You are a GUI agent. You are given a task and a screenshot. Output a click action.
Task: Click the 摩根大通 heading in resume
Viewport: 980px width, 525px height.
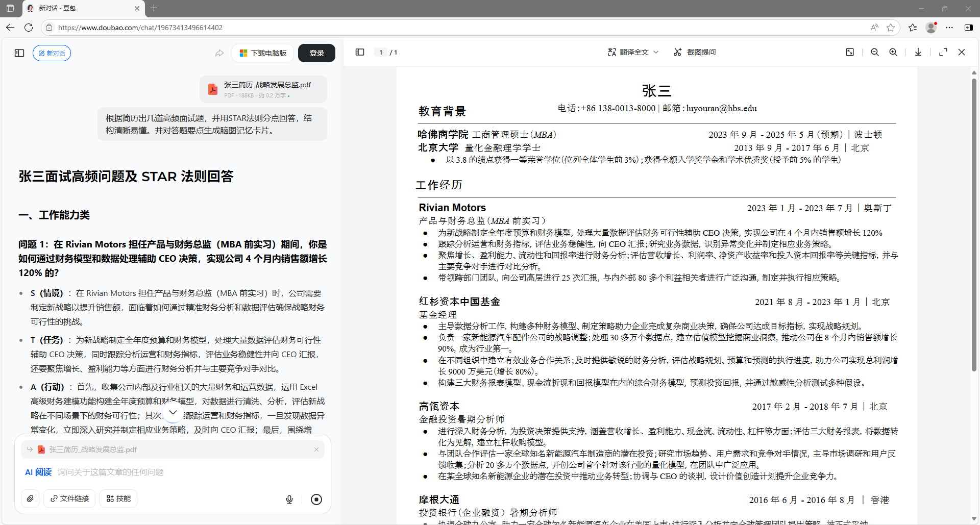pos(439,499)
